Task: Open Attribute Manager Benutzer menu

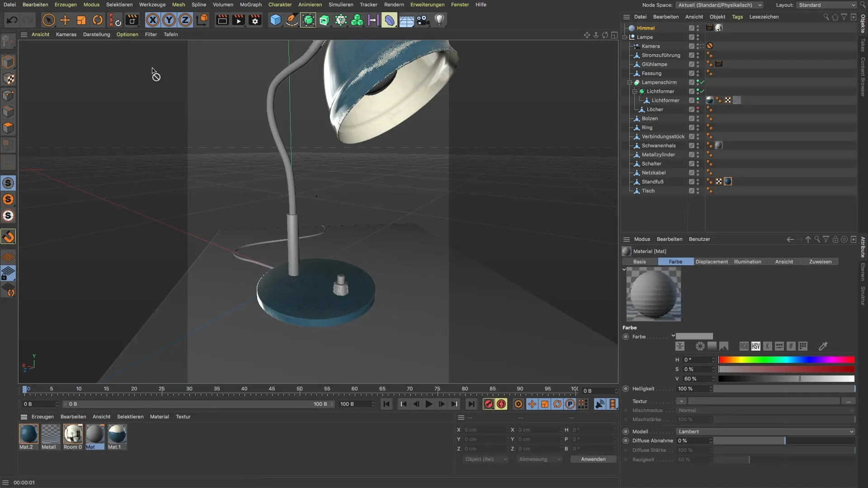Action: point(699,239)
